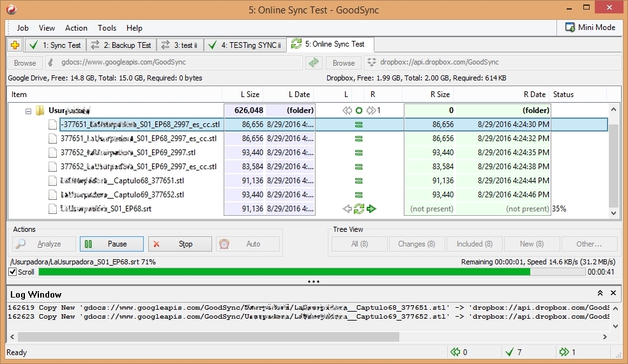Click the do-nothing circle in folder row
This screenshot has width=628, height=364.
click(359, 110)
